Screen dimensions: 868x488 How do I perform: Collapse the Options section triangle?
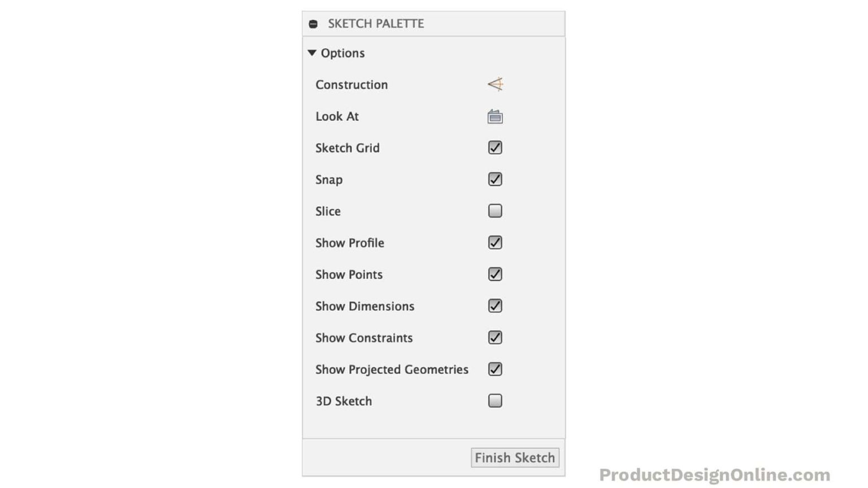coord(311,52)
